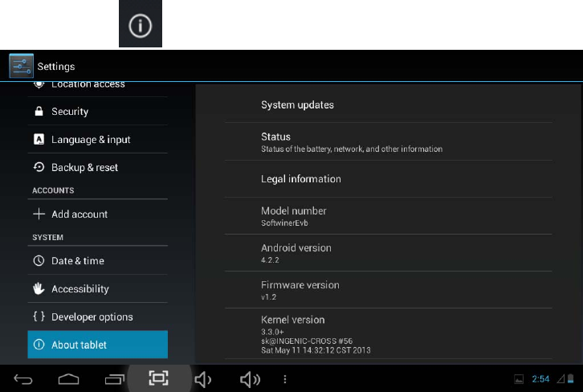Open Legal information

pyautogui.click(x=388, y=179)
